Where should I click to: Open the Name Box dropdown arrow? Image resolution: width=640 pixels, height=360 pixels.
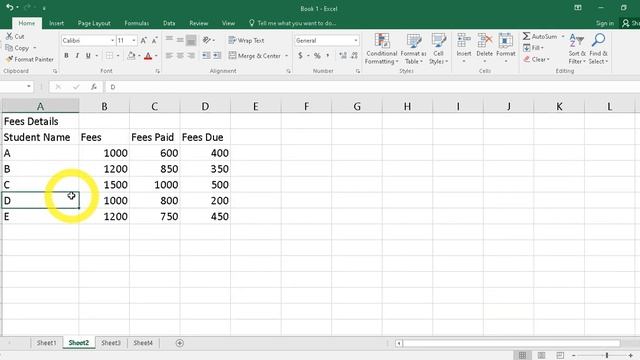[x=29, y=87]
